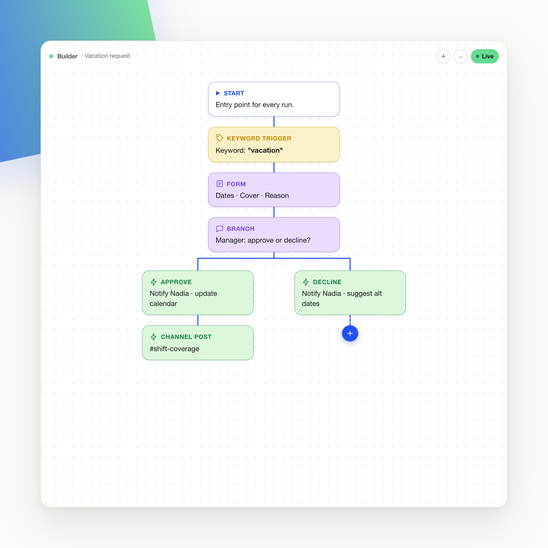Click the zoom out minus button
The image size is (548, 548).
pyautogui.click(x=461, y=56)
